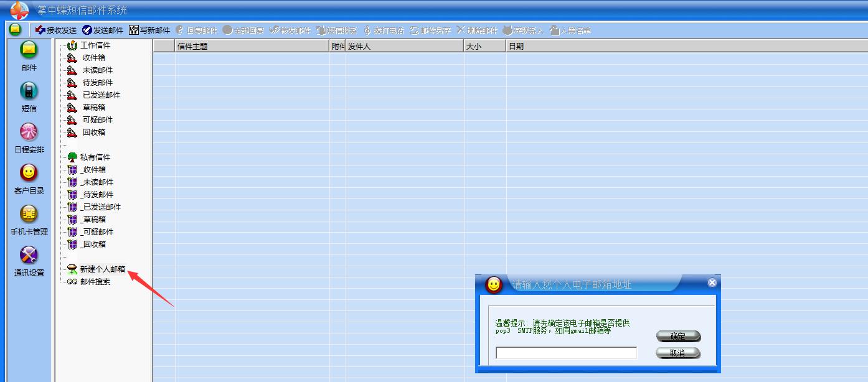The height and width of the screenshot is (382, 868).
Task: Click 写新邮件 to compose new mail
Action: pyautogui.click(x=149, y=30)
